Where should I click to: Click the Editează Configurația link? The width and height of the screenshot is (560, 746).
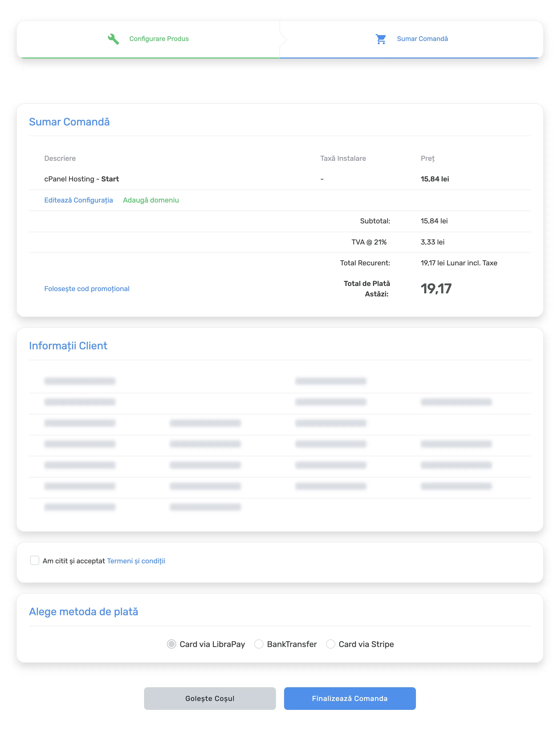[79, 200]
